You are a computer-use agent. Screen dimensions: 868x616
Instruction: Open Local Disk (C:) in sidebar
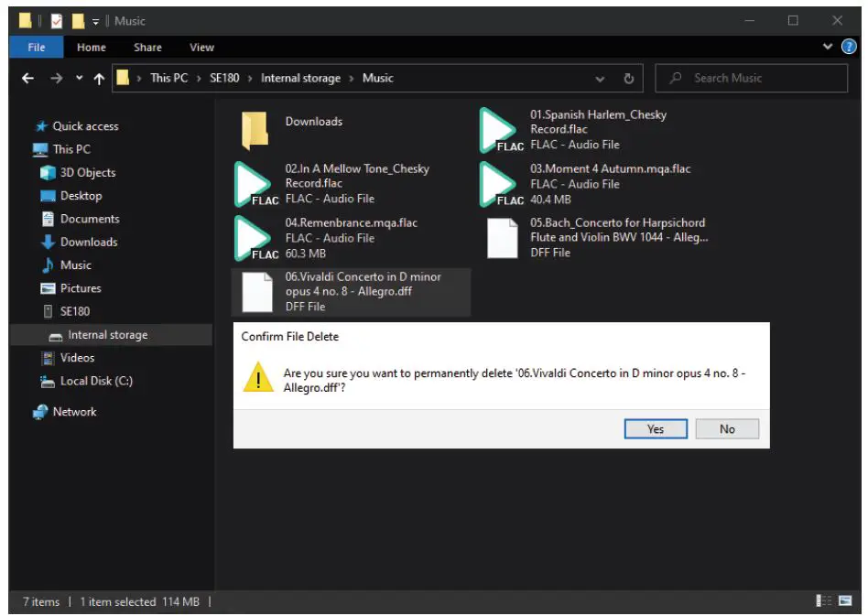tap(96, 381)
